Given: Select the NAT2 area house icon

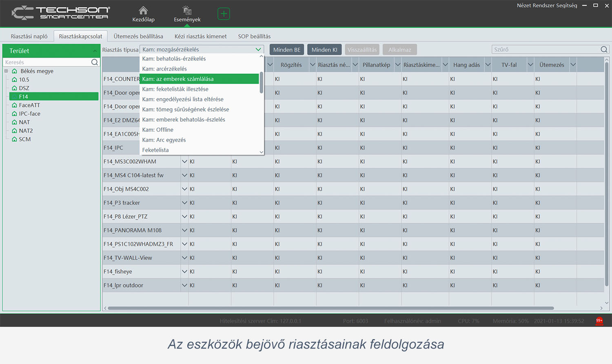Looking at the screenshot, I should pos(15,131).
